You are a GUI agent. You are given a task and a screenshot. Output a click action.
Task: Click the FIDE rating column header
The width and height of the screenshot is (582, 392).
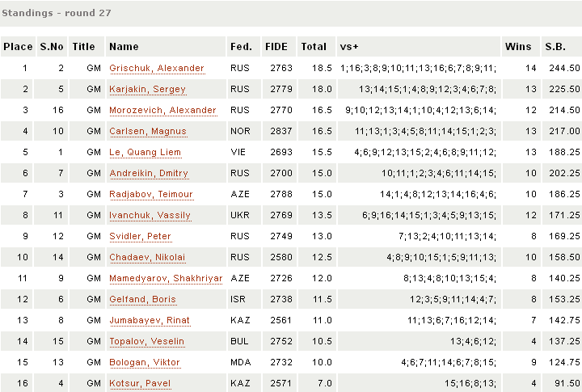[276, 47]
